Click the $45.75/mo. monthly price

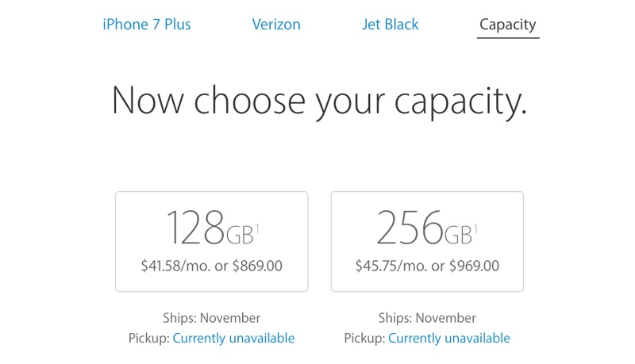coord(391,266)
